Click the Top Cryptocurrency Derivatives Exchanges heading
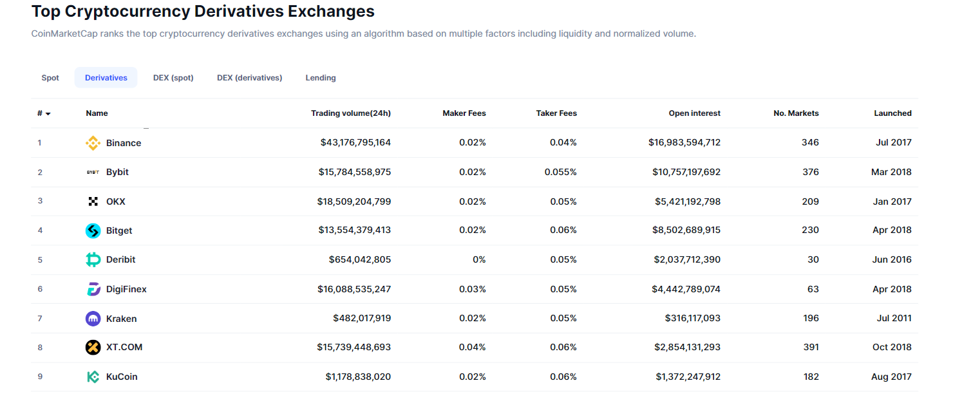 pyautogui.click(x=203, y=11)
